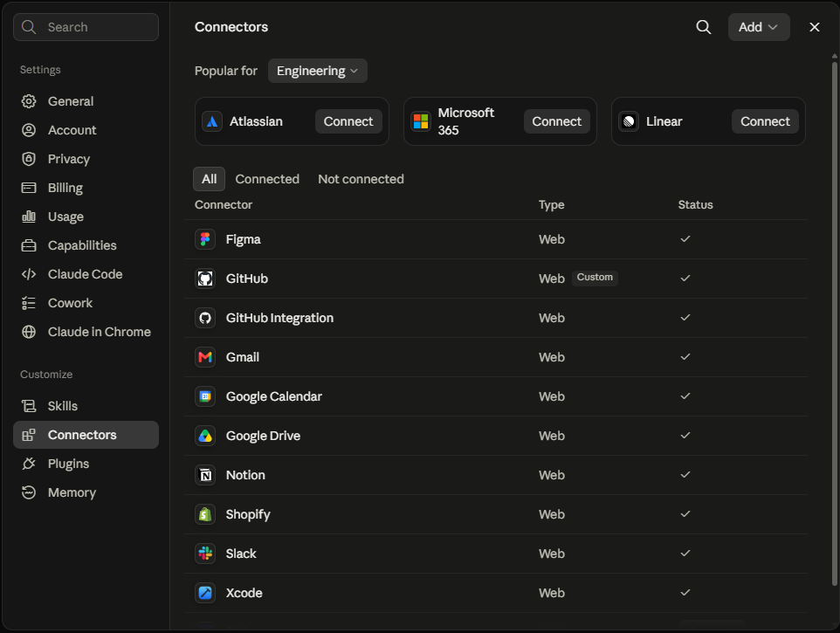This screenshot has width=840, height=633.
Task: Click the Memory icon in sidebar
Action: point(29,492)
